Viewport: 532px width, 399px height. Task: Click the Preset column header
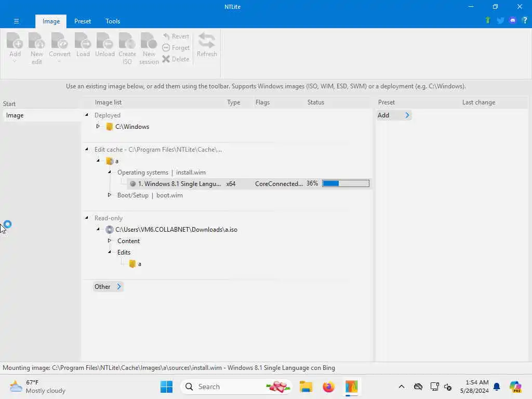pos(386,102)
